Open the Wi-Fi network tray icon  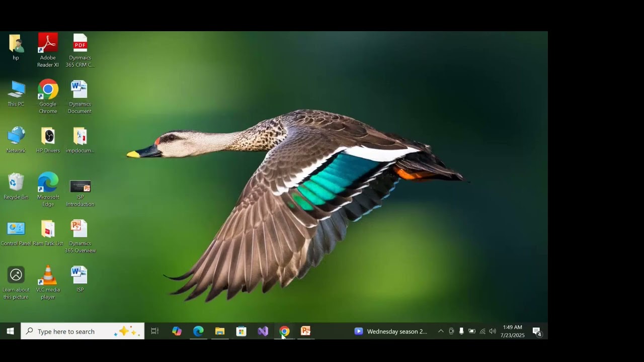click(x=482, y=331)
